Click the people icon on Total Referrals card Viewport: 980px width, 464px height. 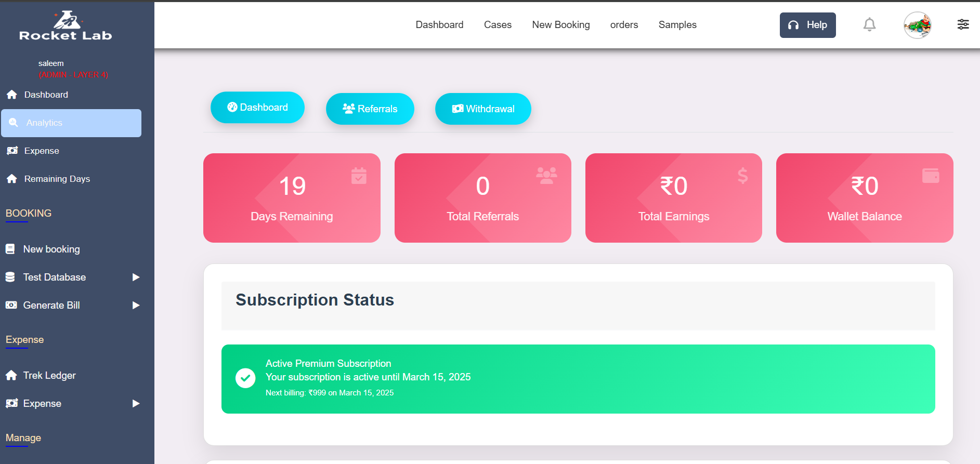pyautogui.click(x=546, y=176)
